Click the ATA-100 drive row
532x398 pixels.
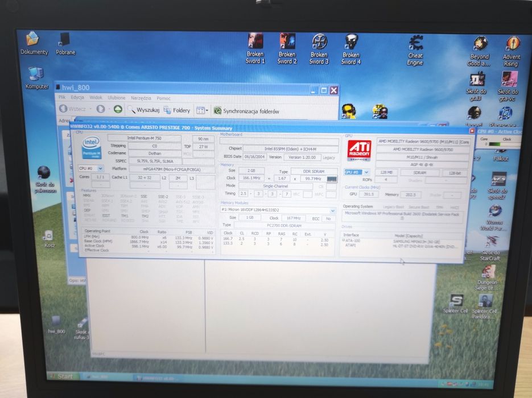(x=401, y=241)
